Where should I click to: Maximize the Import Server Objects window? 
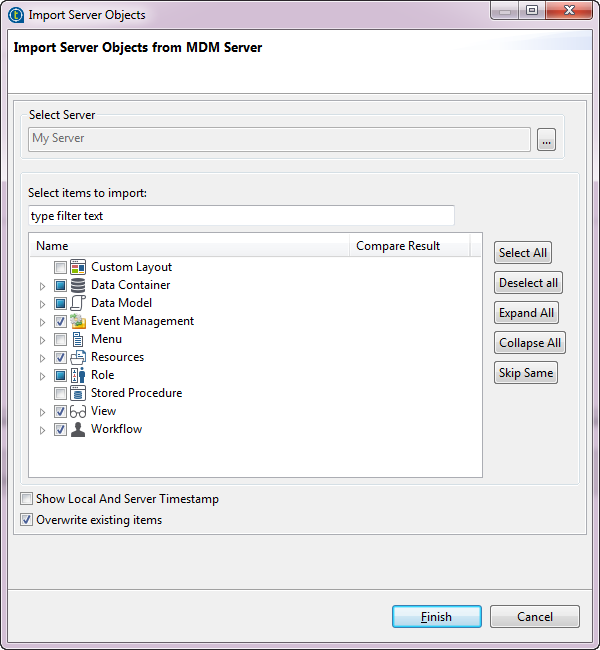(532, 10)
